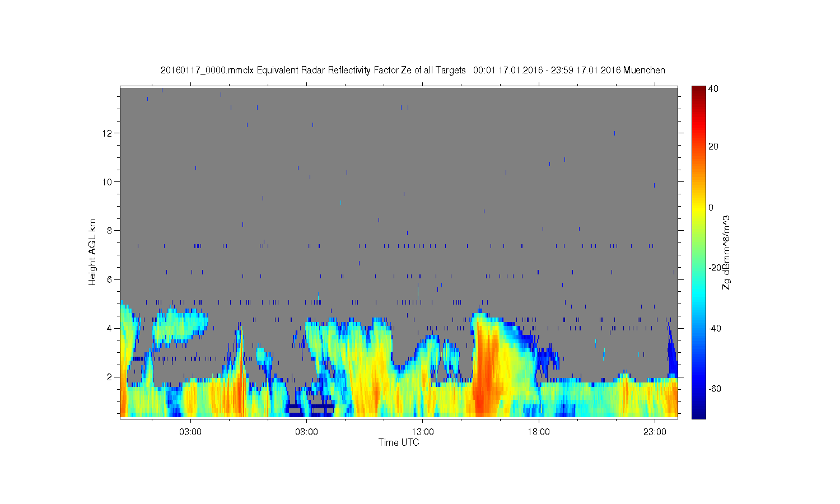Click the colorbar value -20
Image resolution: width=840 pixels, height=504 pixels.
coord(715,268)
